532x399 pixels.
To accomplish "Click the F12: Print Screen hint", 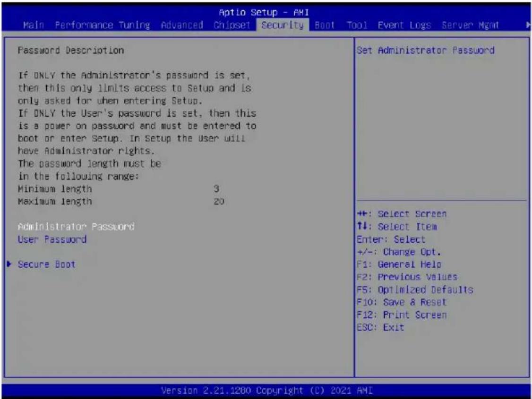I will coord(402,315).
